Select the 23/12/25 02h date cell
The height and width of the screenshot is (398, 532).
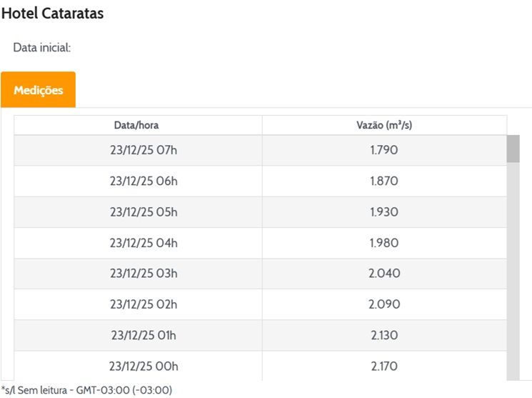[144, 304]
